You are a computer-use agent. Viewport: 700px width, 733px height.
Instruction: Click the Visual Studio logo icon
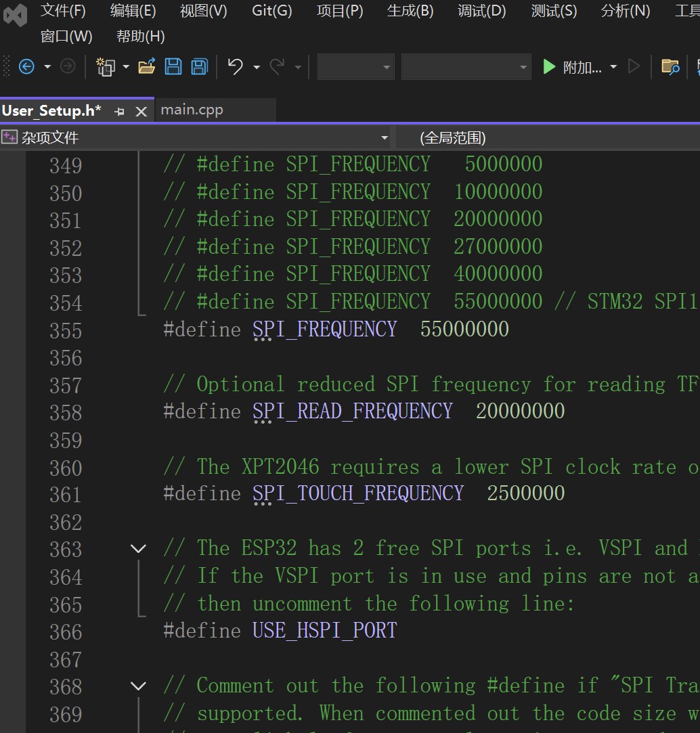(x=16, y=15)
